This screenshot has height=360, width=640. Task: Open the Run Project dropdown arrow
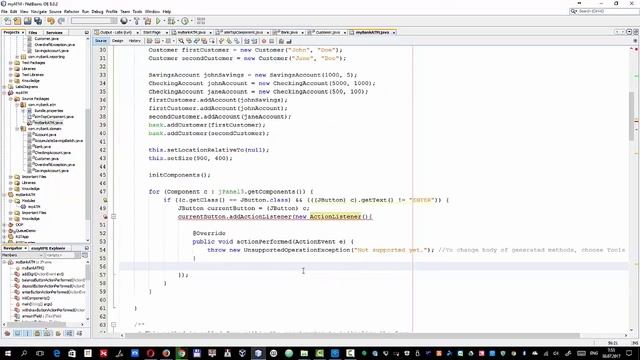[x=164, y=21]
